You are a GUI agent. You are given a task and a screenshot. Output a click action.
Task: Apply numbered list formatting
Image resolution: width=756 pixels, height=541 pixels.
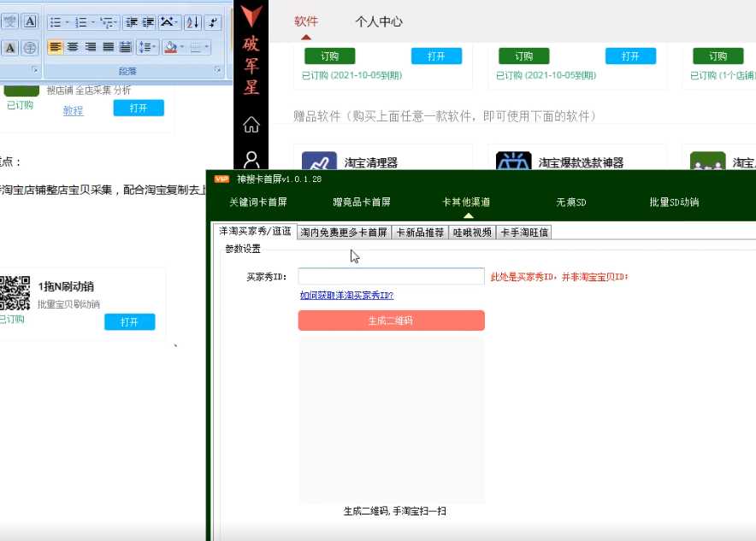pyautogui.click(x=81, y=22)
